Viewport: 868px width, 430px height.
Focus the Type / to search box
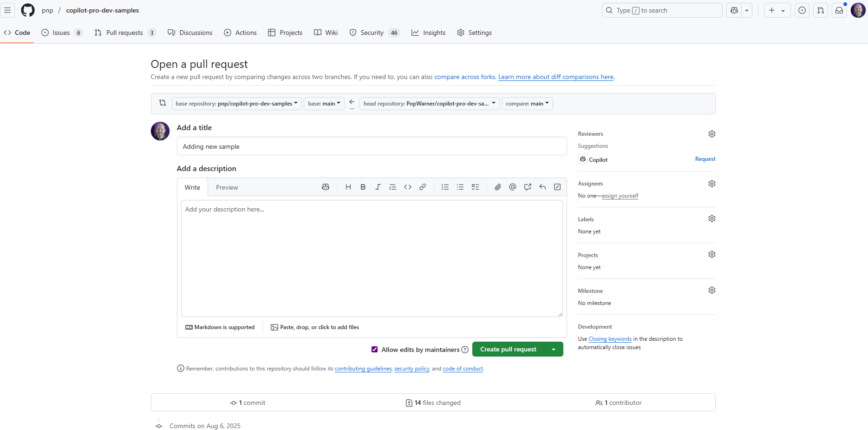(662, 10)
